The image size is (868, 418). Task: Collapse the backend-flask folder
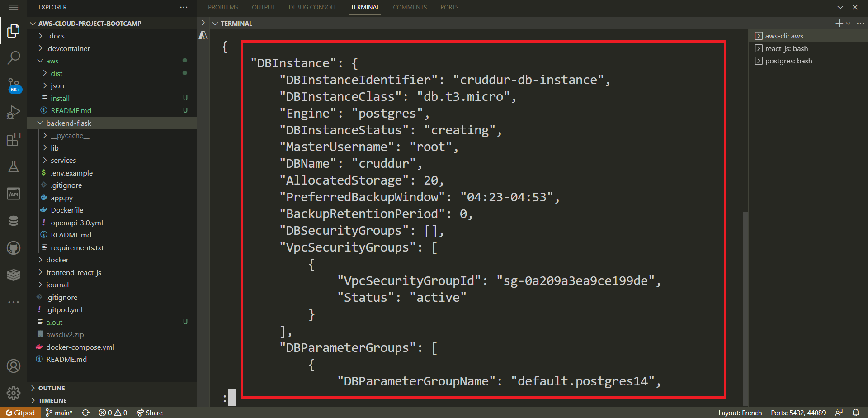pyautogui.click(x=112, y=123)
